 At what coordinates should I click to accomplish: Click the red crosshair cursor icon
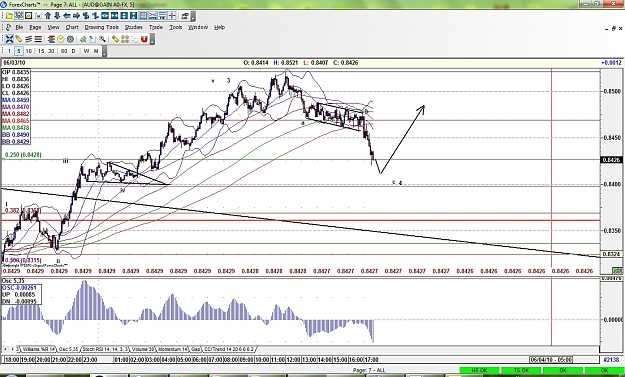pyautogui.click(x=172, y=16)
